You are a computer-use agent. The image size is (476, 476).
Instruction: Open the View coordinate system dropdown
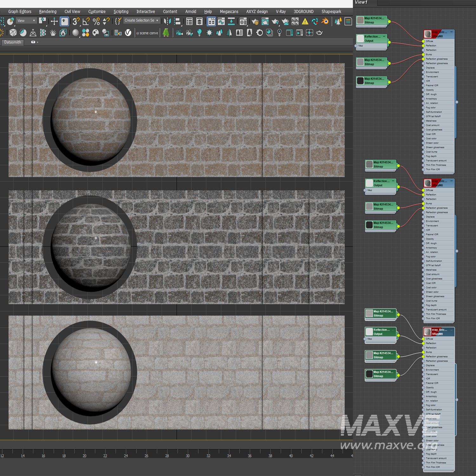[26, 21]
